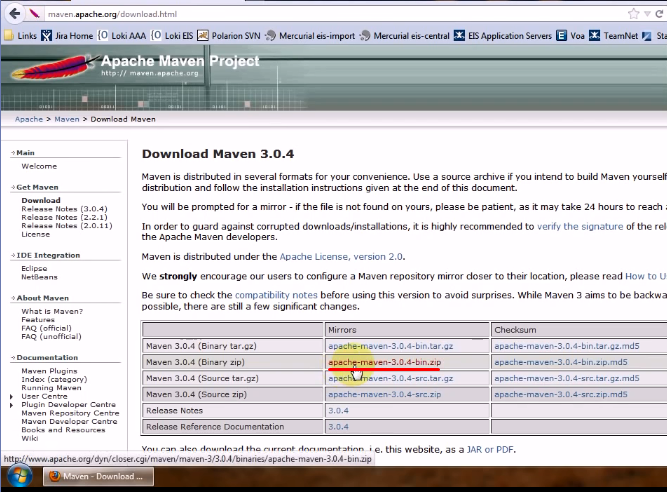667x492 pixels.
Task: Open the Release Notes 3.0.4 link
Action: click(x=338, y=410)
